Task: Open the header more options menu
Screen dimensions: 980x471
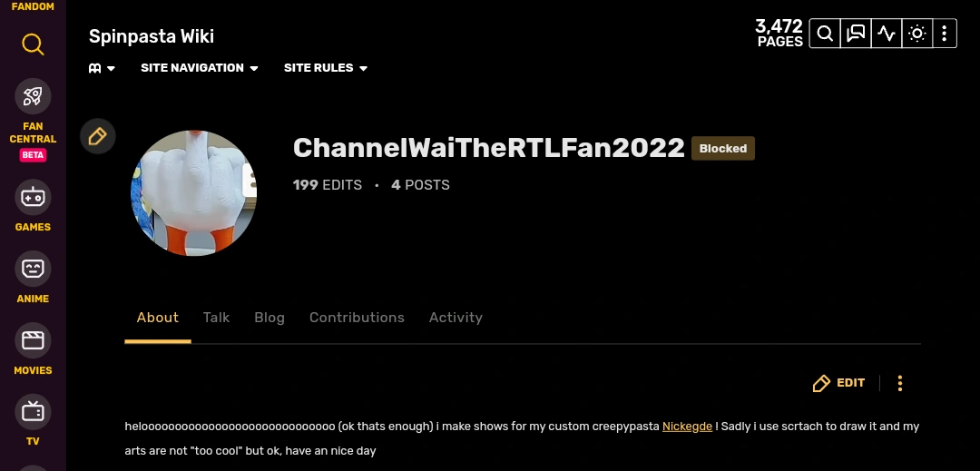Action: pos(945,33)
